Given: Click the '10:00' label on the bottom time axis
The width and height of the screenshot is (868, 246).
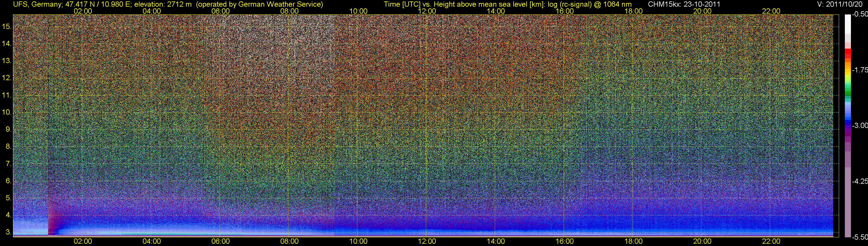Looking at the screenshot, I should (358, 241).
